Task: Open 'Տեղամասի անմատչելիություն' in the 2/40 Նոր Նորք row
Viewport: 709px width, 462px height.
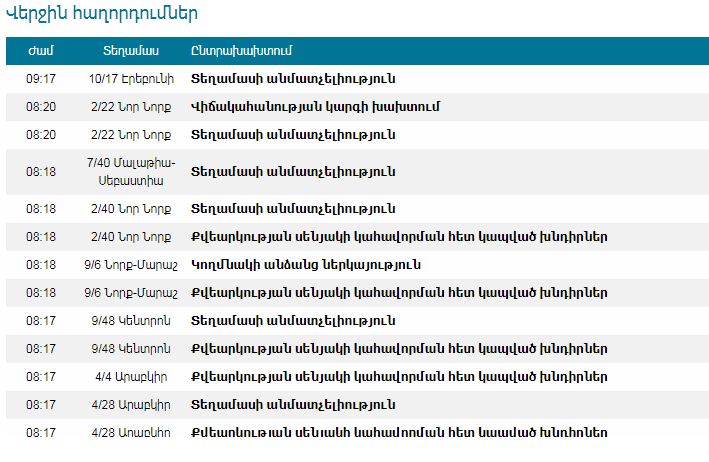Action: 292,209
